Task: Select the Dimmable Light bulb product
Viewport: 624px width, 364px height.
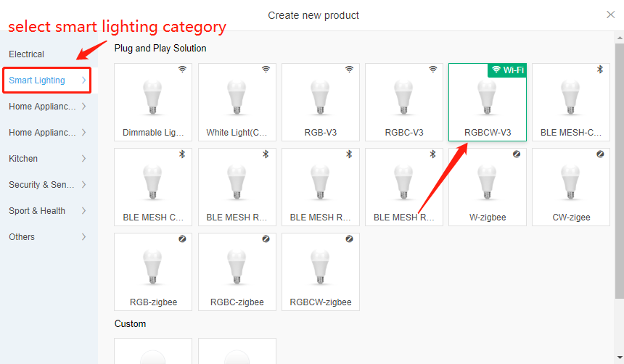Action: point(153,102)
